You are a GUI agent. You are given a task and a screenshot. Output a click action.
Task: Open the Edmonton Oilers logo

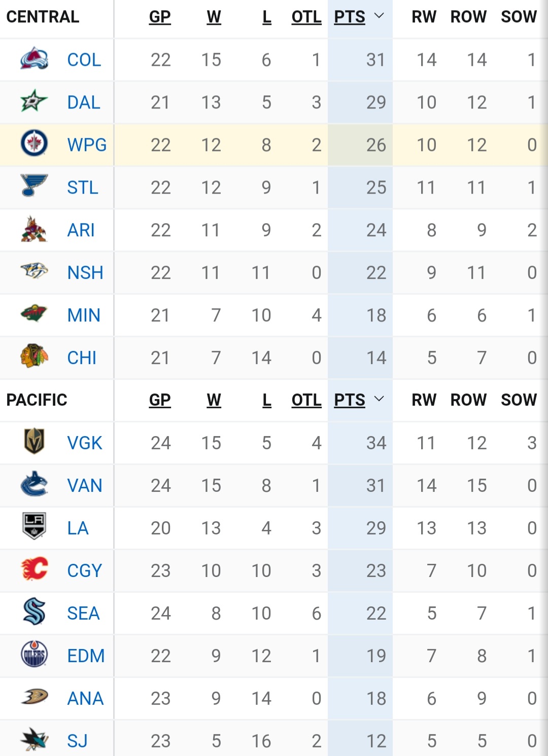tap(34, 654)
